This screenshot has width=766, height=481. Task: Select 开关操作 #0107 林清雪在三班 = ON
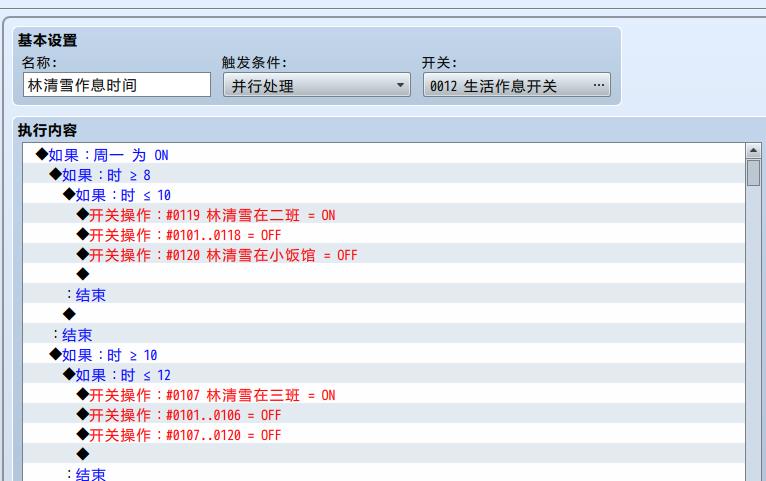383,396
